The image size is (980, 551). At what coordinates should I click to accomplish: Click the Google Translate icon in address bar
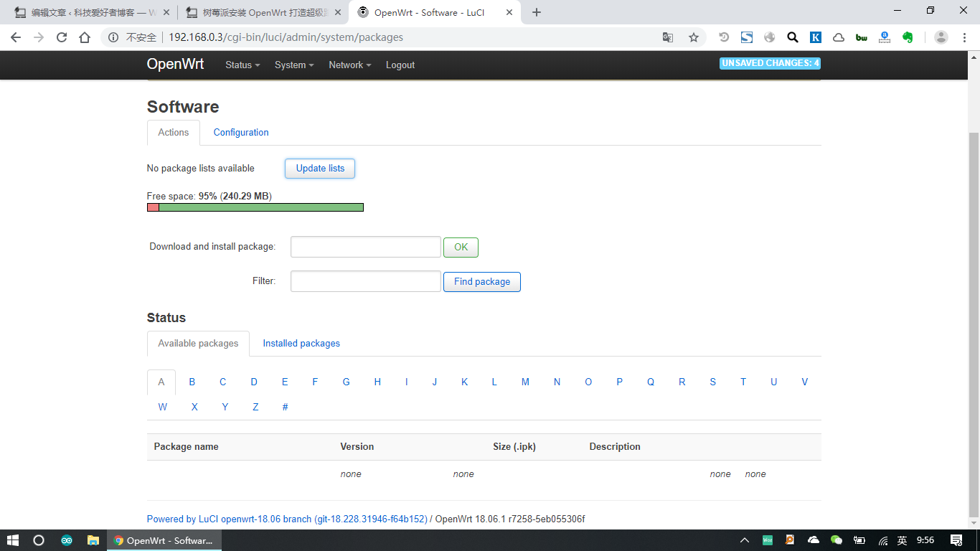click(668, 37)
